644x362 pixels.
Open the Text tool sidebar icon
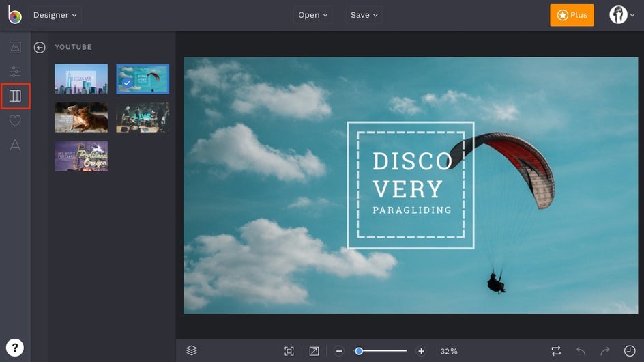15,145
